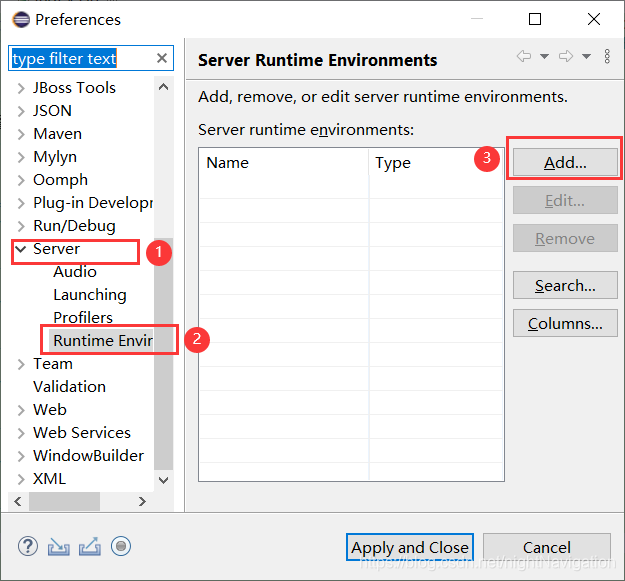Click the Columns... button
The image size is (625, 581).
565,323
